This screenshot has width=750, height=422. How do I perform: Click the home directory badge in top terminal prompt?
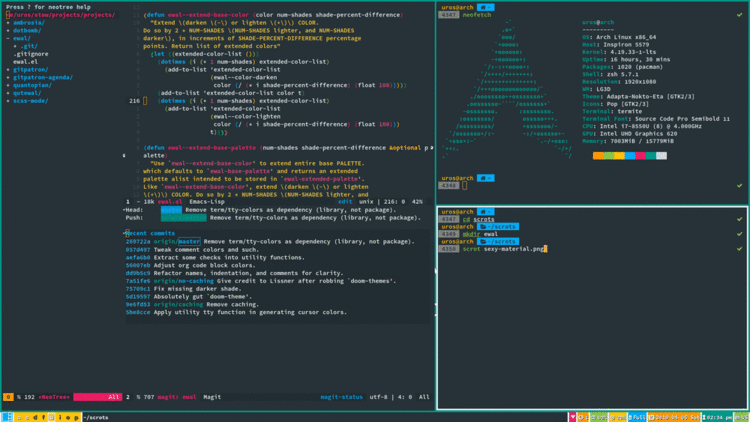pyautogui.click(x=485, y=8)
